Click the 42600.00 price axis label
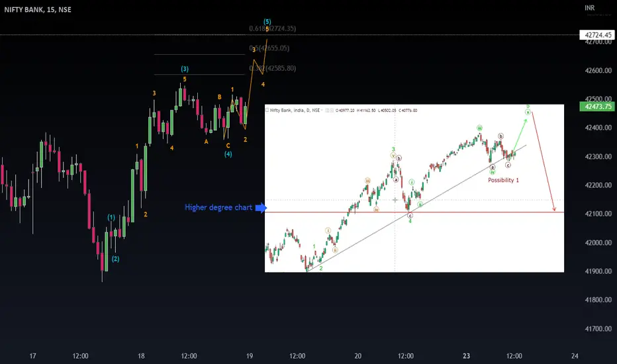Screen dimensions: 617x364 tap(598, 70)
